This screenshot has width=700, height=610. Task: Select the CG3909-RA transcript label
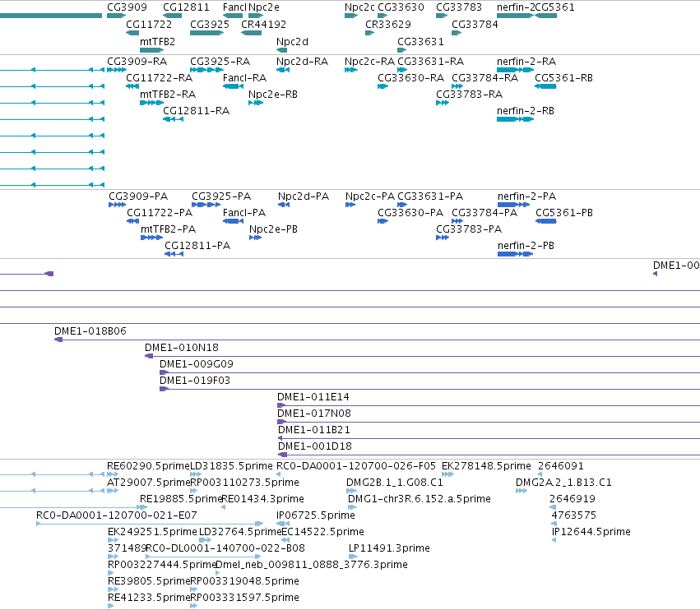[137, 61]
